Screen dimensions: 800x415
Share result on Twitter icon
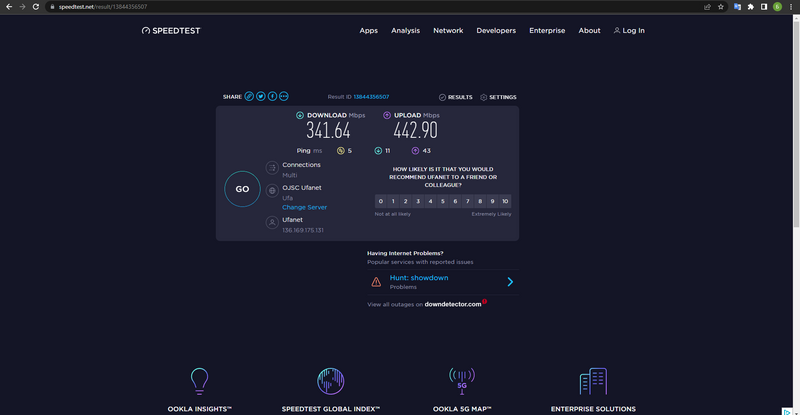(261, 96)
